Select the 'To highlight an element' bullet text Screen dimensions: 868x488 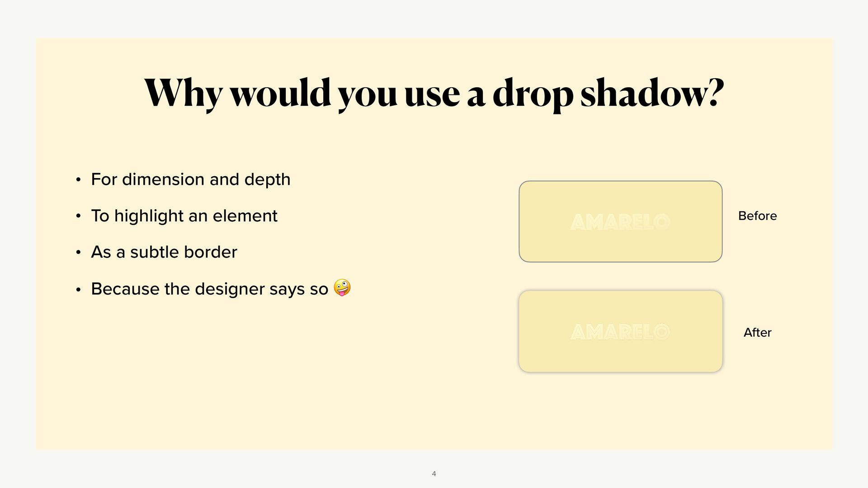coord(184,216)
